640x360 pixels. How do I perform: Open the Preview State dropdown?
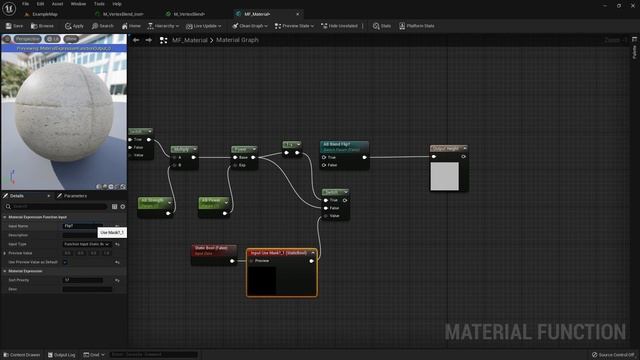point(294,26)
